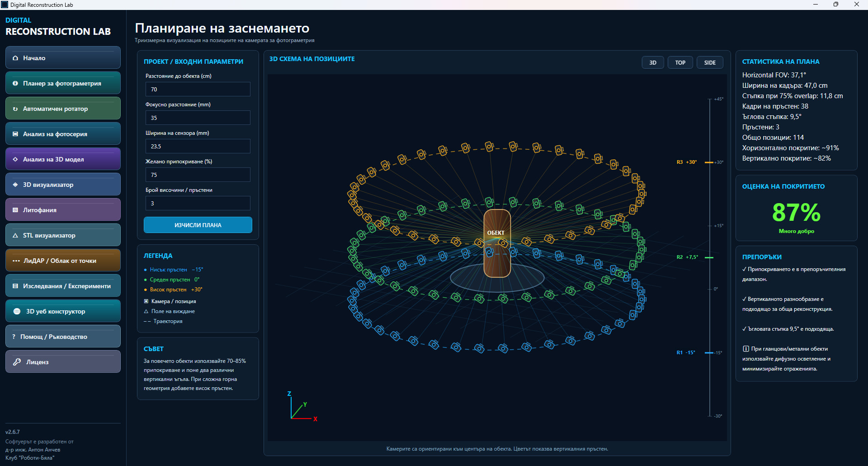Viewport: 868px width, 466px height.
Task: Click the XYZ axis gizmo
Action: (302, 407)
